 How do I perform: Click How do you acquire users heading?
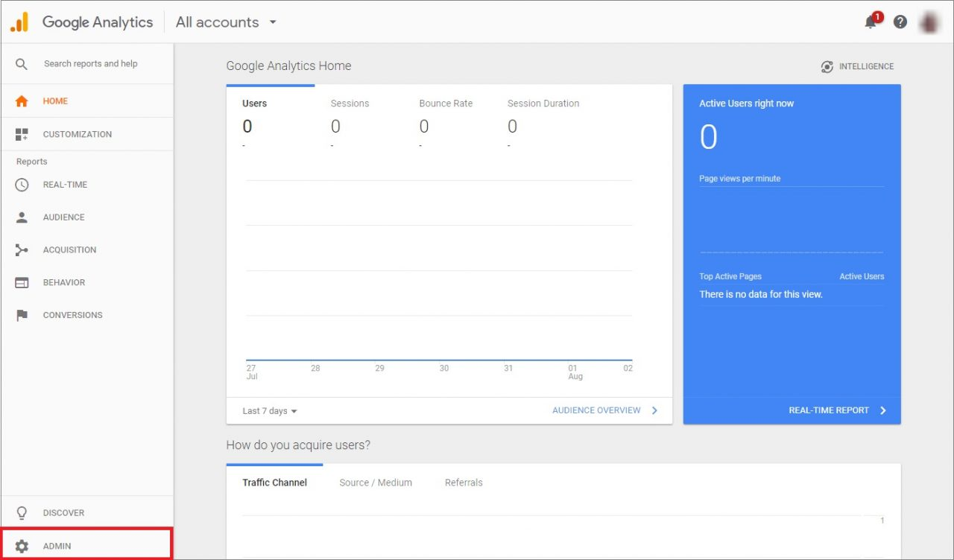pyautogui.click(x=298, y=445)
